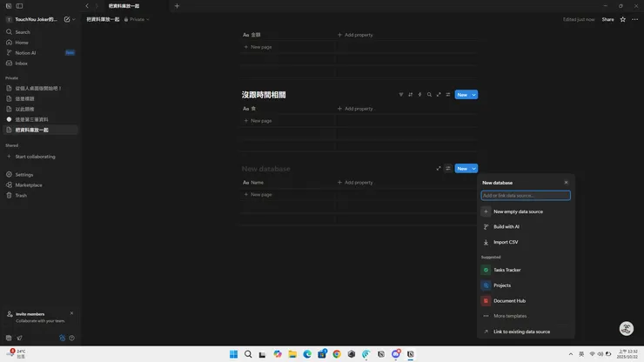This screenshot has height=362, width=644.
Task: Toggle the sidebar panel icon at top left
Action: tap(19, 6)
